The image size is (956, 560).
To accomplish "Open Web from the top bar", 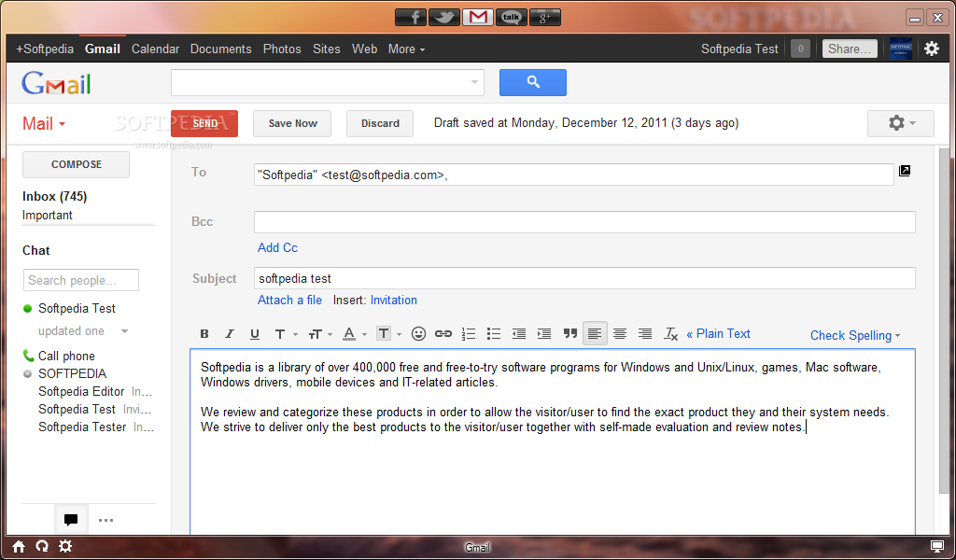I will tap(365, 49).
